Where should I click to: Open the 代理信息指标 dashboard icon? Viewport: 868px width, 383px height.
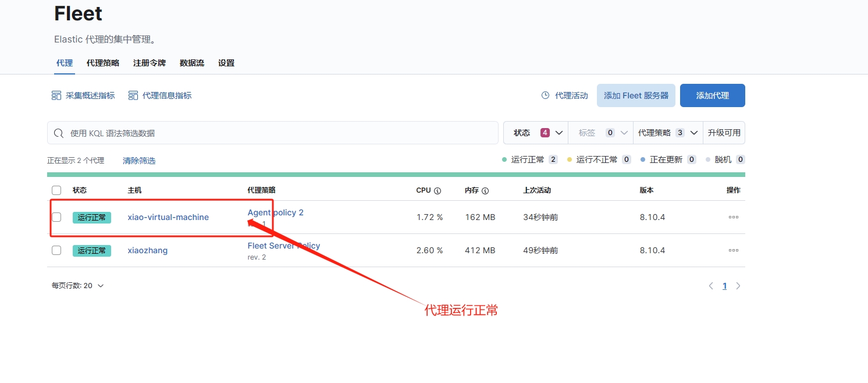pyautogui.click(x=133, y=95)
